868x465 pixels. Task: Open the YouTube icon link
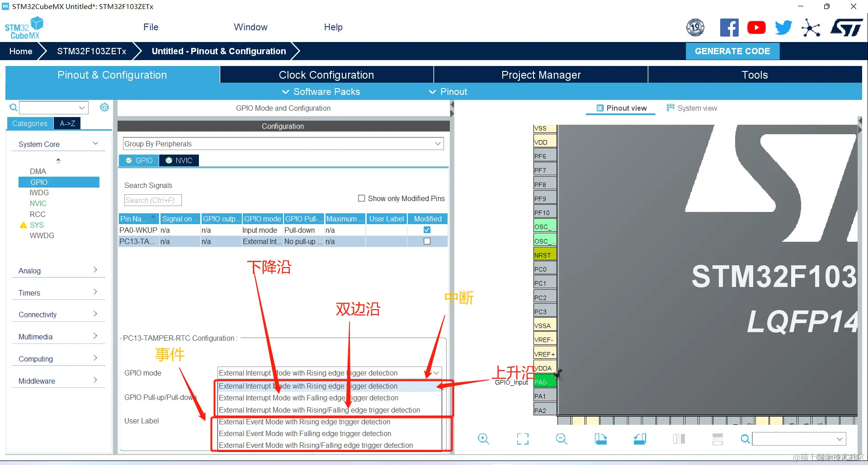pyautogui.click(x=756, y=28)
